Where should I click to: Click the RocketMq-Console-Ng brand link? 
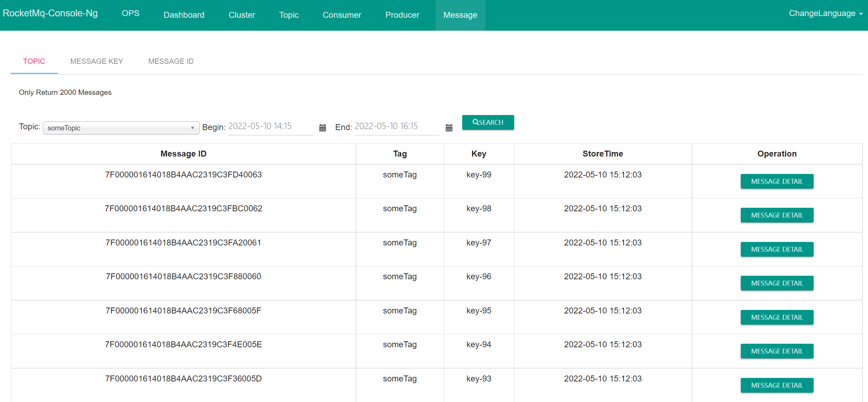click(50, 13)
